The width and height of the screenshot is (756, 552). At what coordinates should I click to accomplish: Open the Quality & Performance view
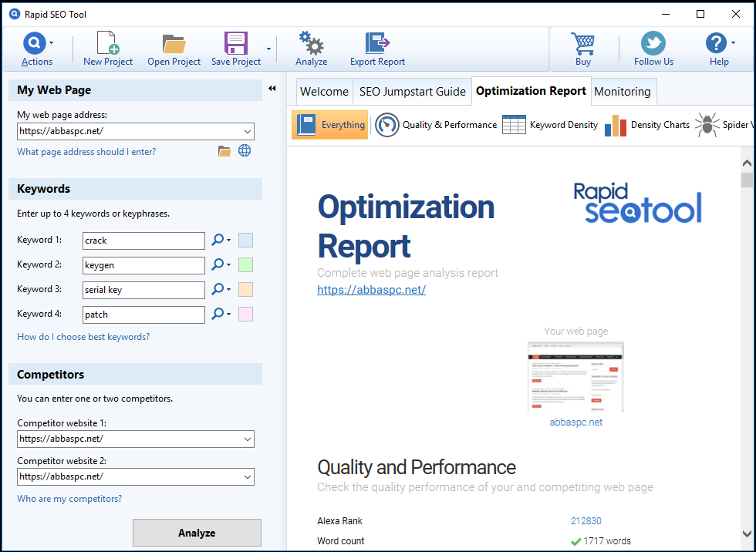[436, 125]
